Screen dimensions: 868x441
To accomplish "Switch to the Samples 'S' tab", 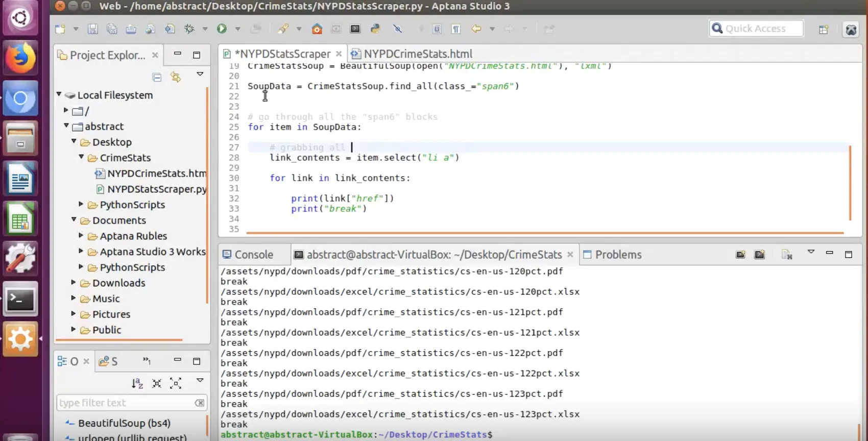I will (108, 361).
